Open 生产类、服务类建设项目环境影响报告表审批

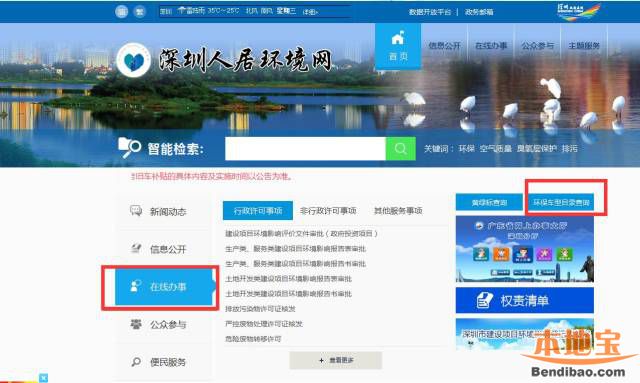click(x=296, y=249)
